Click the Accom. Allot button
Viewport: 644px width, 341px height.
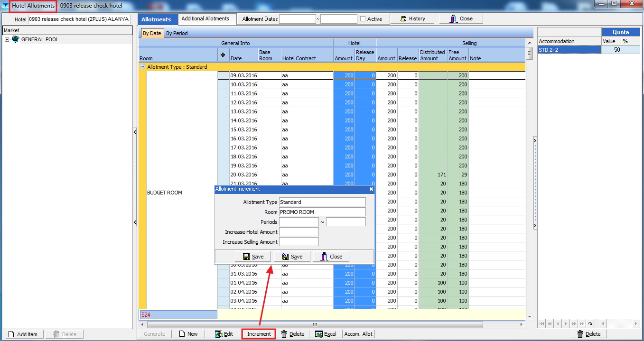[x=358, y=334]
